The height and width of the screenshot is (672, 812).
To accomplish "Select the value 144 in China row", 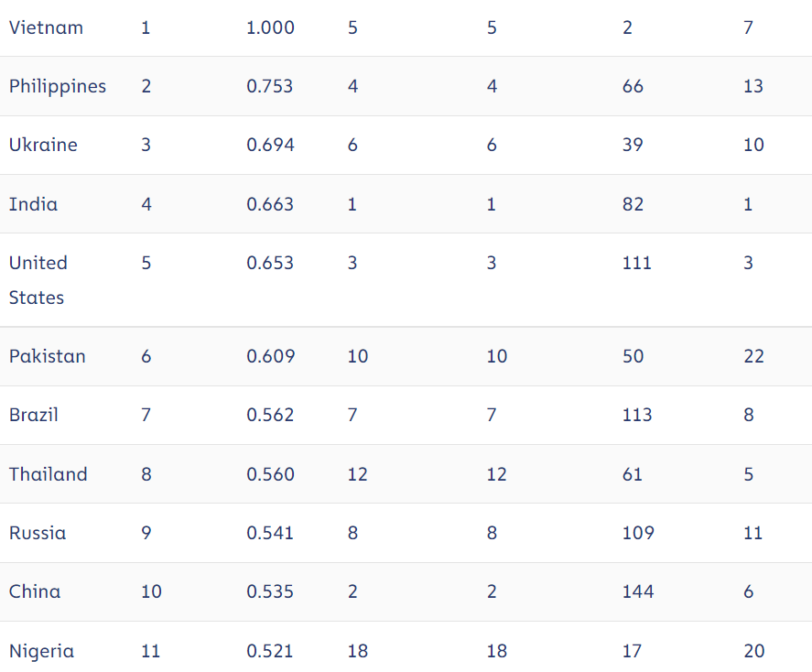I will pos(638,591).
